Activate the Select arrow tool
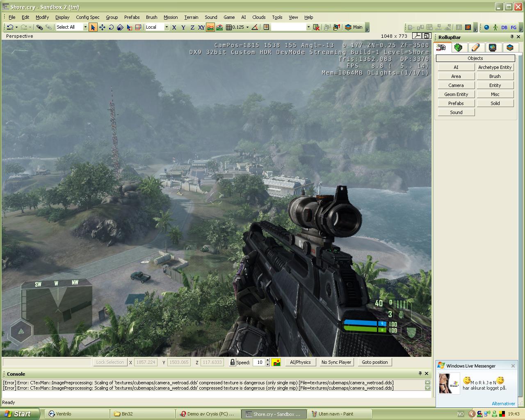525x420 pixels. (93, 27)
